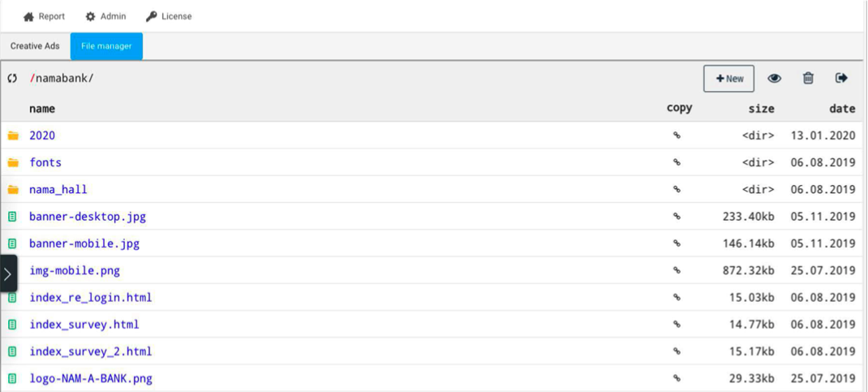Click the folder icon beside fonts
The width and height of the screenshot is (868, 392).
[13, 162]
